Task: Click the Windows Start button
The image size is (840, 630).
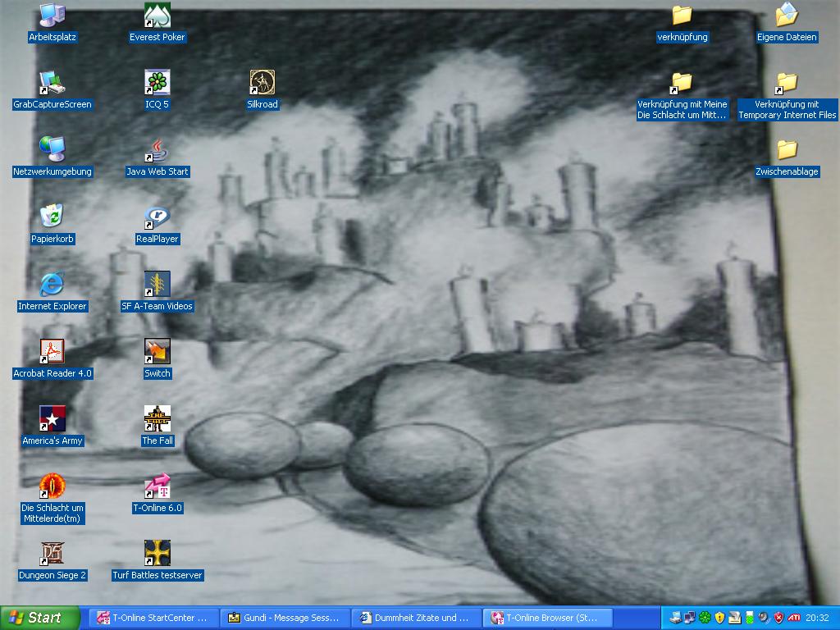Action: tap(39, 618)
